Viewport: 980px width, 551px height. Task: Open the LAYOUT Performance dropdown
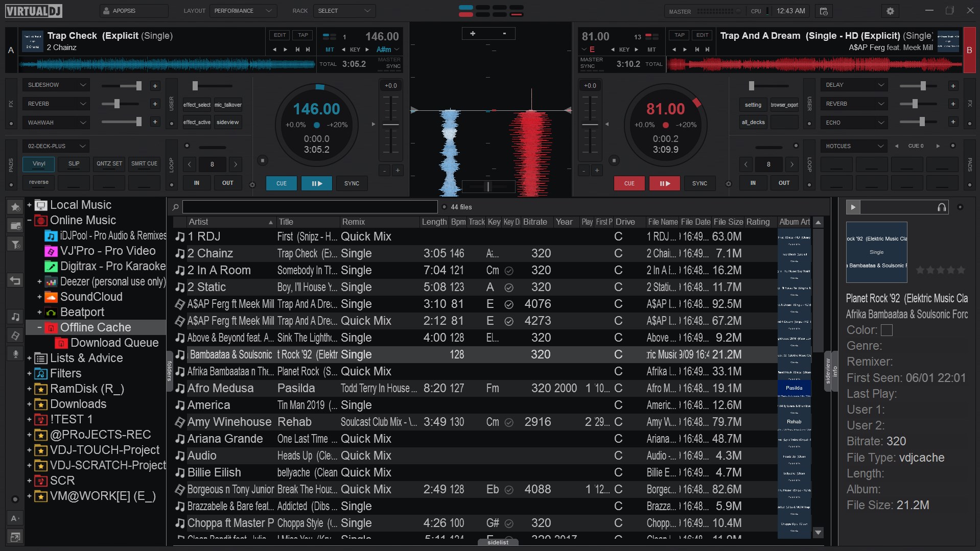pos(243,11)
